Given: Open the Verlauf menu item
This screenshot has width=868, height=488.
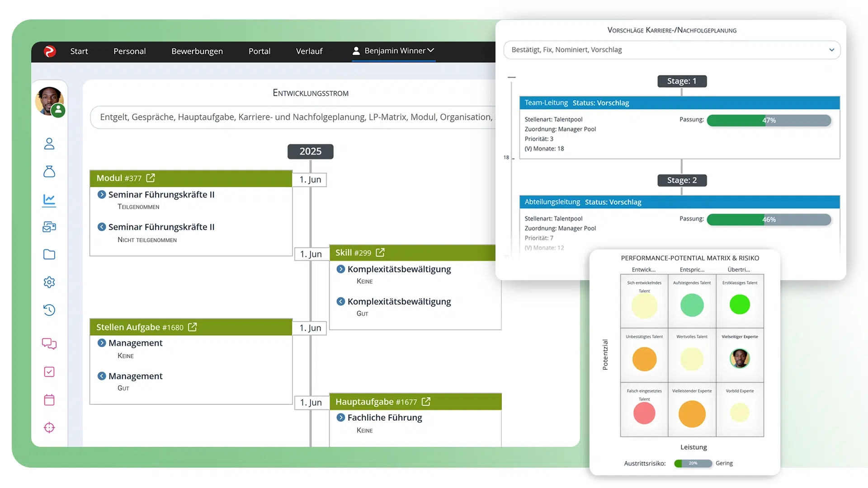Looking at the screenshot, I should 309,51.
